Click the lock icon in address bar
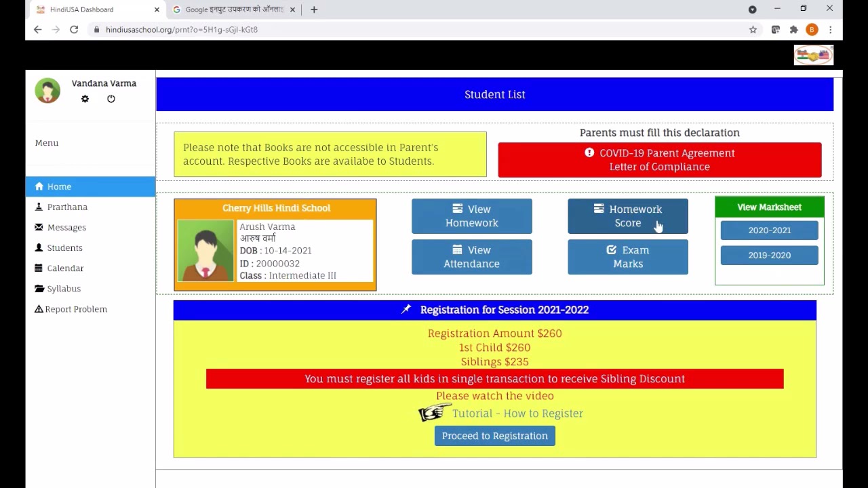The image size is (868, 488). point(97,30)
